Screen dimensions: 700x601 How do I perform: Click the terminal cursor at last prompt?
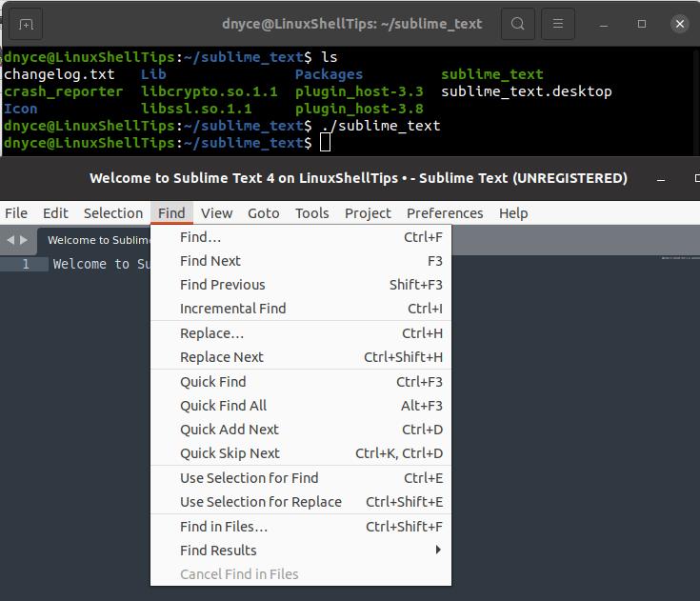click(326, 143)
